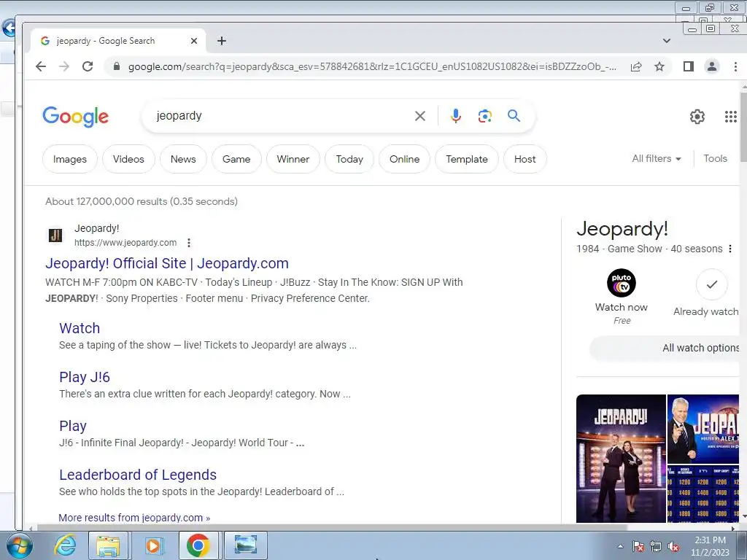
Task: Select the Winner filter chip
Action: click(293, 159)
